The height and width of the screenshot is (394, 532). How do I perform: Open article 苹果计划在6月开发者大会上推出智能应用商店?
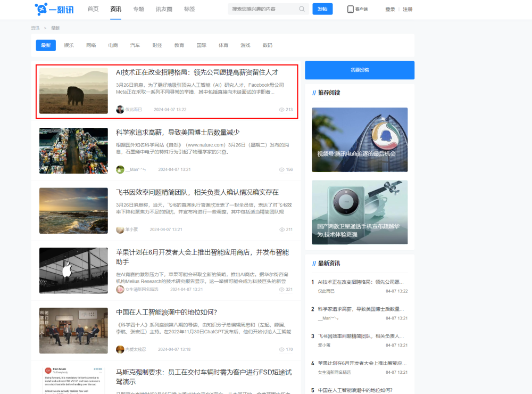(203, 257)
